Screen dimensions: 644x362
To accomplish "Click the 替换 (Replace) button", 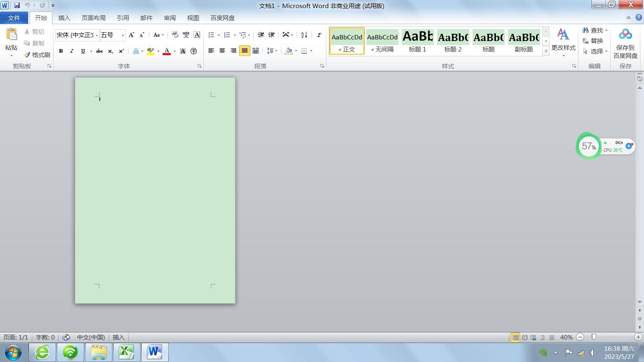I will pos(593,41).
